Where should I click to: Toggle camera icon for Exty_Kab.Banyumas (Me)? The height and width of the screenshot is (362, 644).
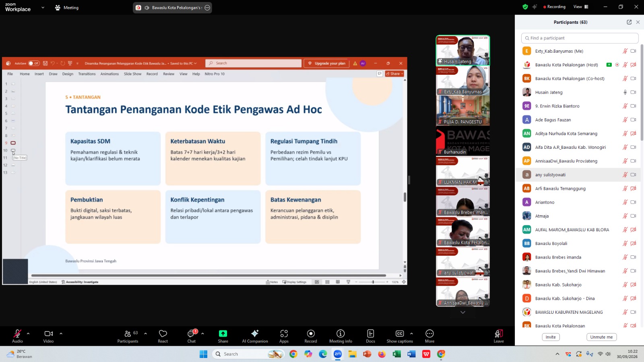[x=633, y=51]
